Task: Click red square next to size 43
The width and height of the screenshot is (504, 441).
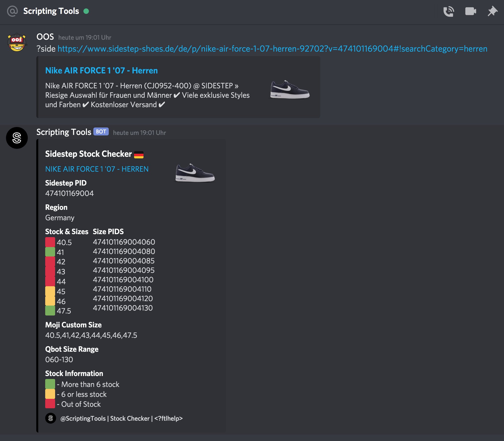Action: click(x=50, y=271)
